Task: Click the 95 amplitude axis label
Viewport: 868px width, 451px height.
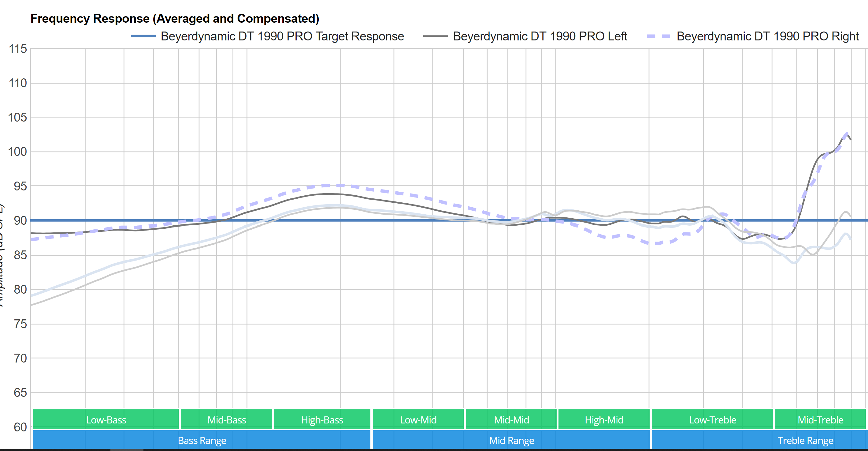Action: coord(20,186)
